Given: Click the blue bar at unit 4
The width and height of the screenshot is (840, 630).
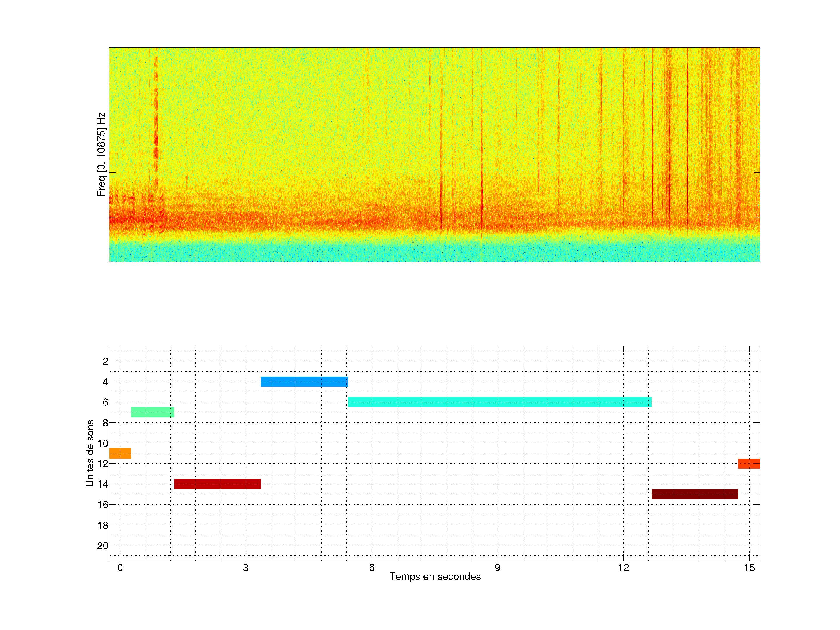Looking at the screenshot, I should click(x=304, y=381).
